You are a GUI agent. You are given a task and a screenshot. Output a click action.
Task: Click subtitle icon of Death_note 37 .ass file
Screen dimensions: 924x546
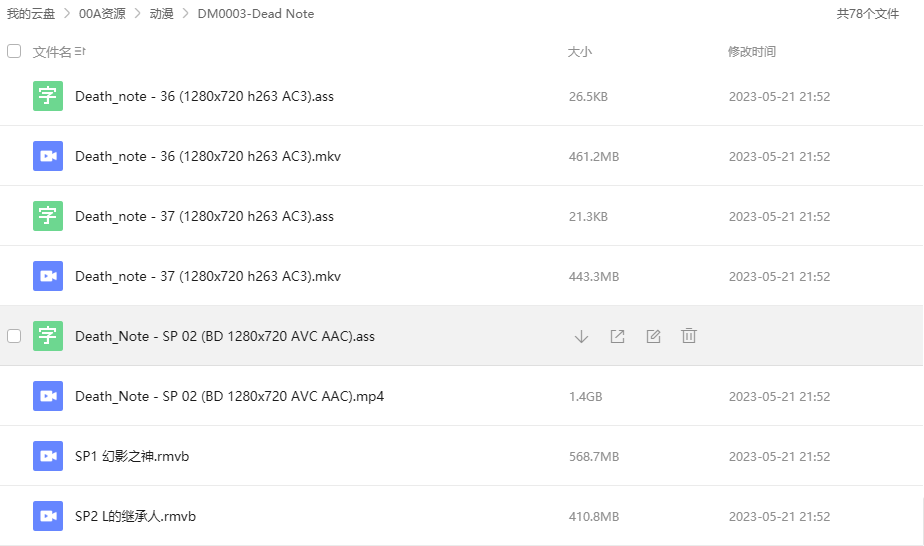click(x=47, y=216)
